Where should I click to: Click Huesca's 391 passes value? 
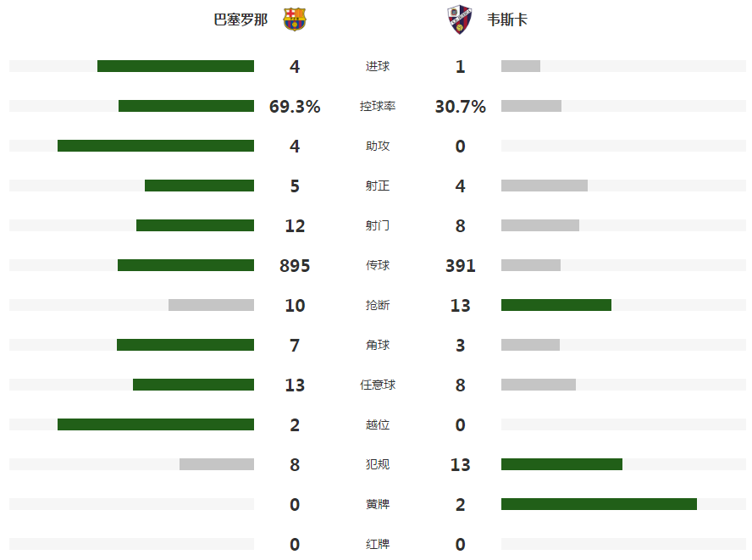(461, 265)
